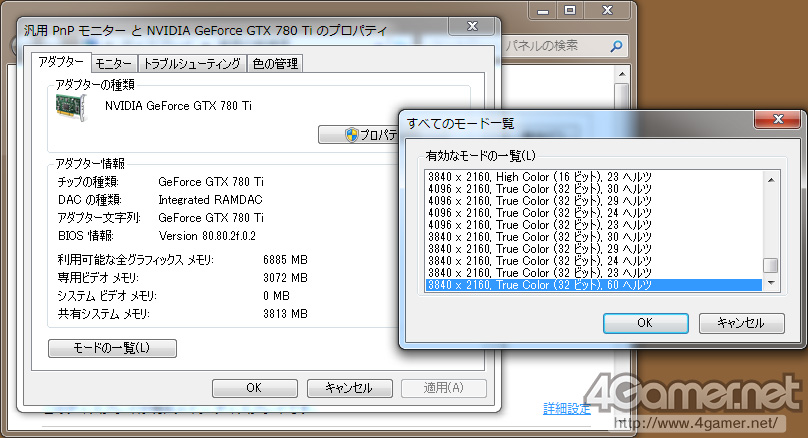
Task: Click the background window scroll up arrow
Action: click(x=622, y=75)
